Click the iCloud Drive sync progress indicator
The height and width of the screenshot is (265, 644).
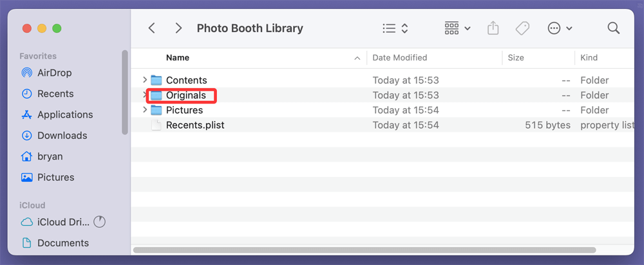point(99,222)
